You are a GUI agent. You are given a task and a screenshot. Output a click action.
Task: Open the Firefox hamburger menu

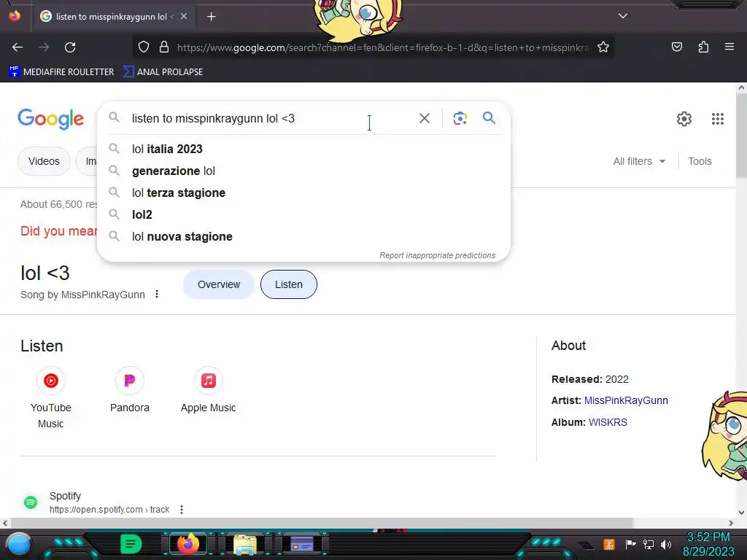729,47
